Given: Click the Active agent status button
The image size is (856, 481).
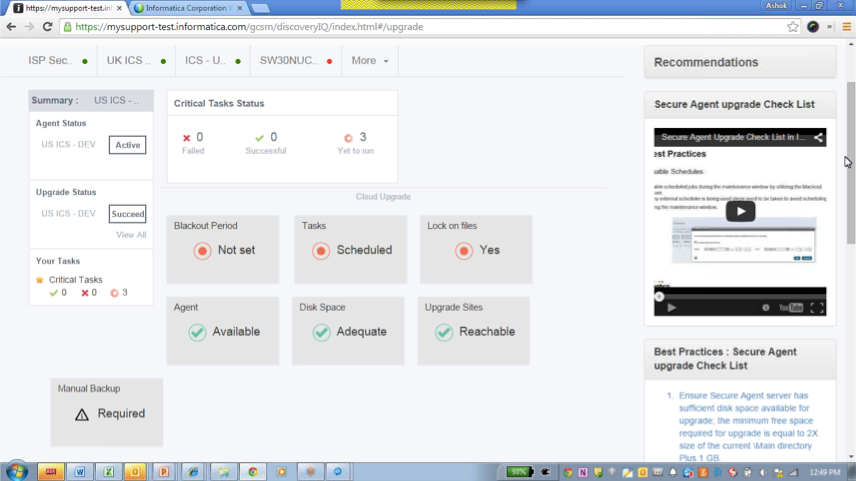Looking at the screenshot, I should 127,145.
